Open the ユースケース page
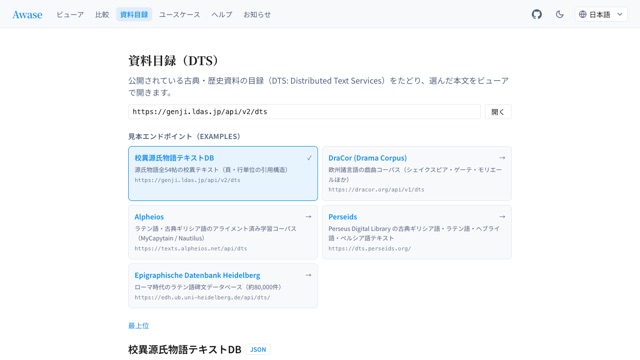Image resolution: width=640 pixels, height=360 pixels. click(x=179, y=14)
